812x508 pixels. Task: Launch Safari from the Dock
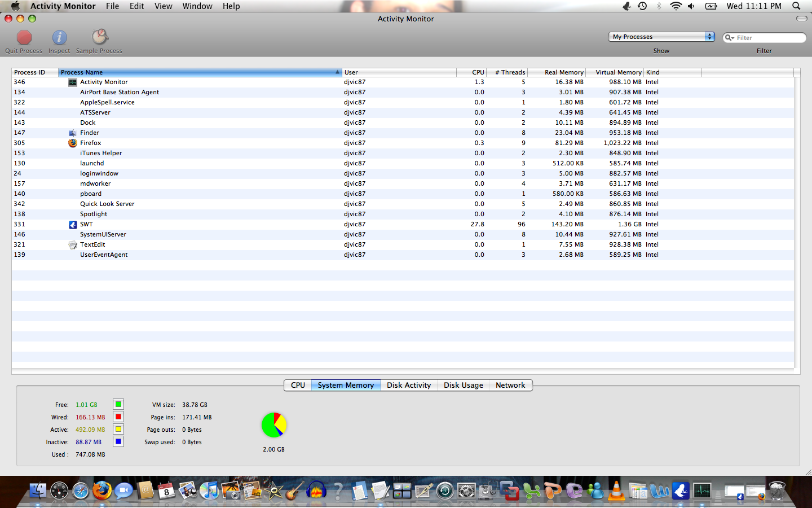81,491
